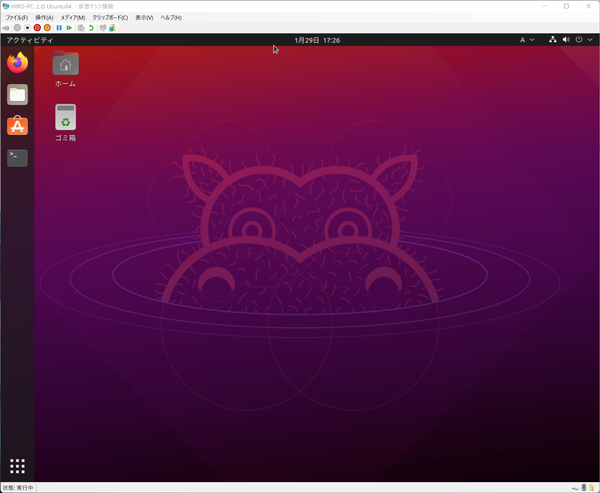Open the クリップボード(C) menu
Screen dimensions: 600x493
pos(110,18)
